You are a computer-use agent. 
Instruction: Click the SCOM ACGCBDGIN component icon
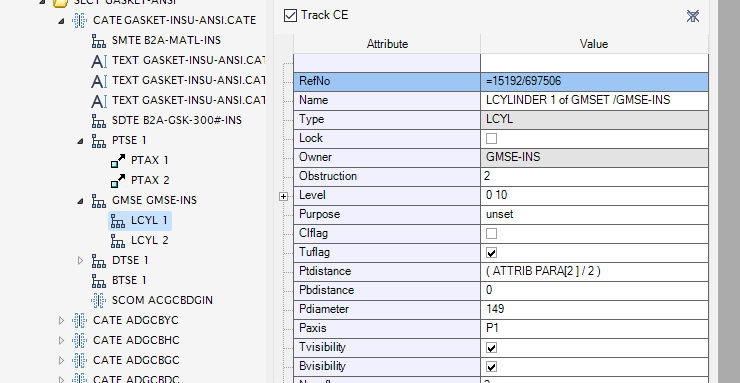(x=98, y=300)
